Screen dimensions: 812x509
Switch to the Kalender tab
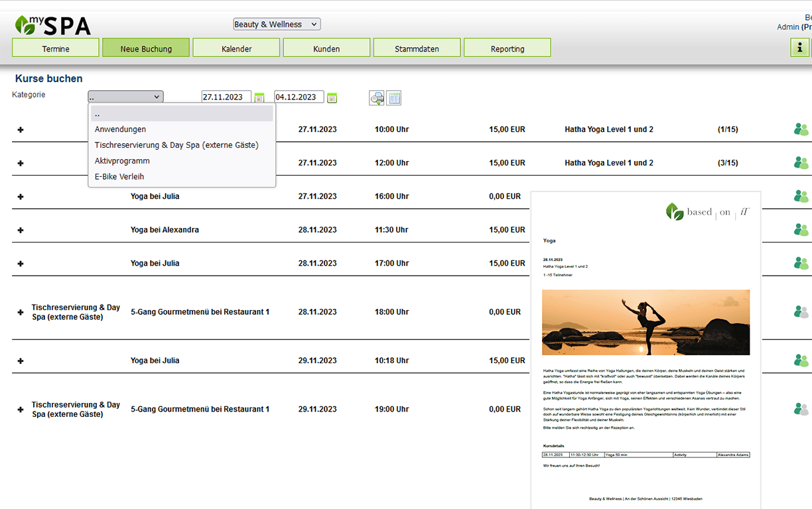(x=236, y=47)
